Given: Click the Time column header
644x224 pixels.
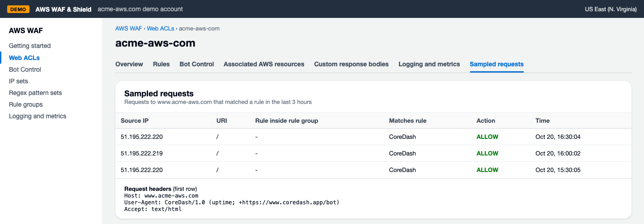Looking at the screenshot, I should [x=543, y=121].
